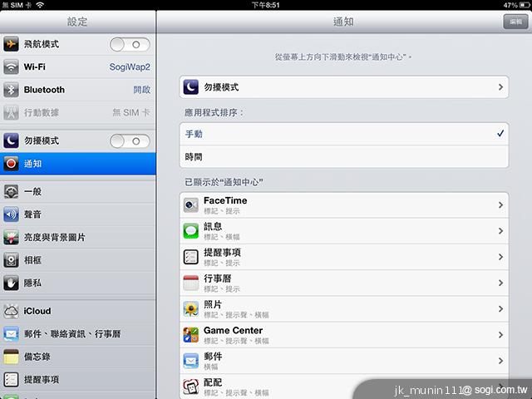Open 行事曆 notification settings chevron
This screenshot has width=532, height=399.
pos(500,283)
